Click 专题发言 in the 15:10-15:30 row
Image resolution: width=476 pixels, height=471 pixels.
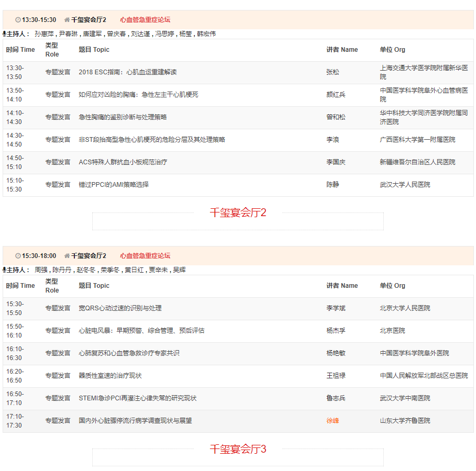point(58,185)
